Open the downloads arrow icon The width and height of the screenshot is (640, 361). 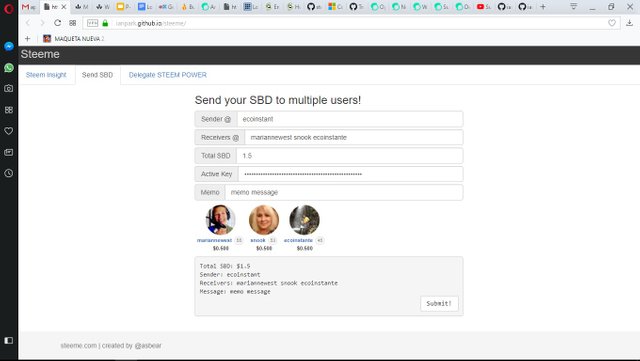pos(629,23)
